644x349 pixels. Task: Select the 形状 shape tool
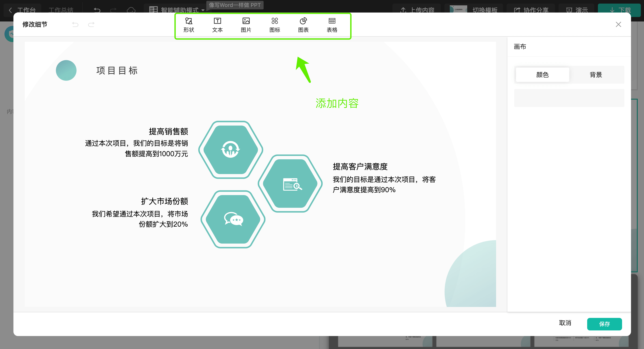pyautogui.click(x=189, y=25)
